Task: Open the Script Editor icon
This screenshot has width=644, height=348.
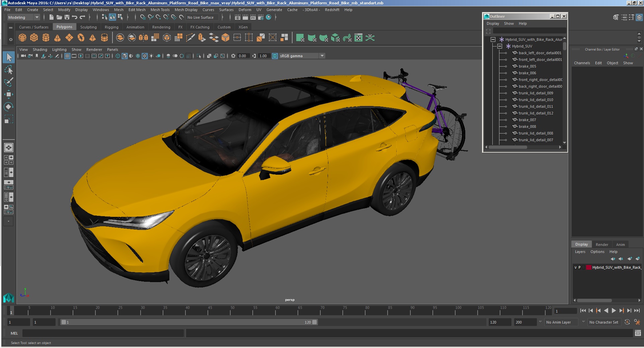Action: click(x=638, y=333)
